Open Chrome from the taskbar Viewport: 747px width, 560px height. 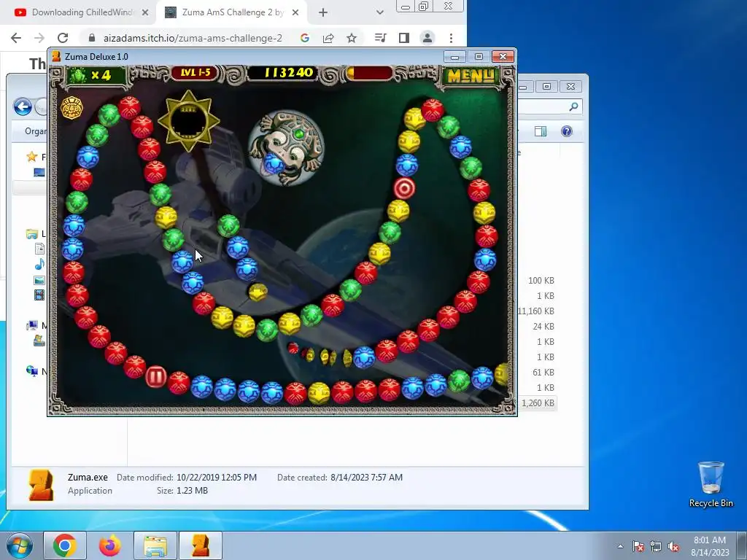point(65,545)
